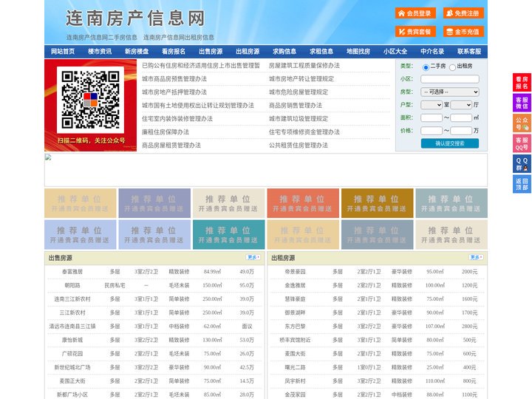The width and height of the screenshot is (532, 399).
Task: Click the broken banner image icon
Action: point(48,157)
